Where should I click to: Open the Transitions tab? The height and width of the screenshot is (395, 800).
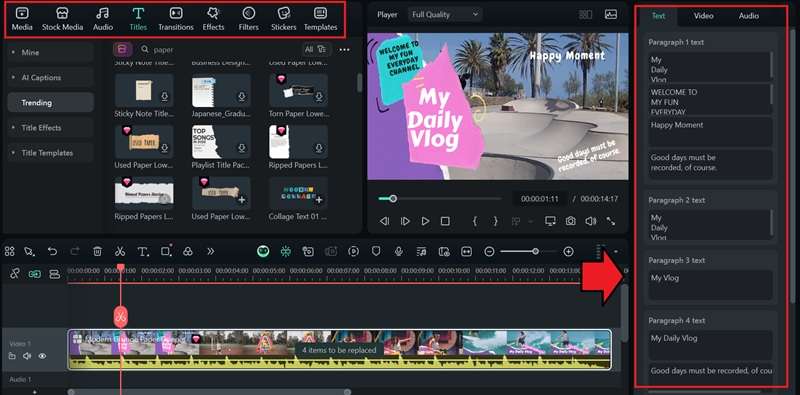176,19
